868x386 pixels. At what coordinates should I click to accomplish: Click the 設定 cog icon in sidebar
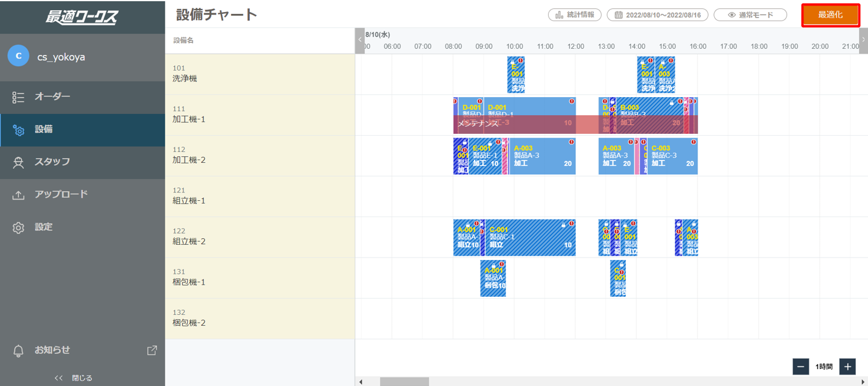coord(18,227)
